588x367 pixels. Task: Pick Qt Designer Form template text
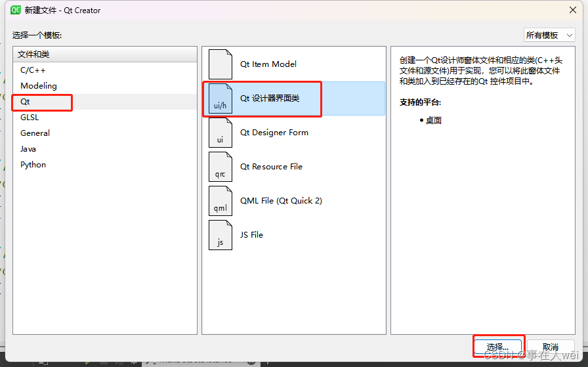tap(274, 133)
